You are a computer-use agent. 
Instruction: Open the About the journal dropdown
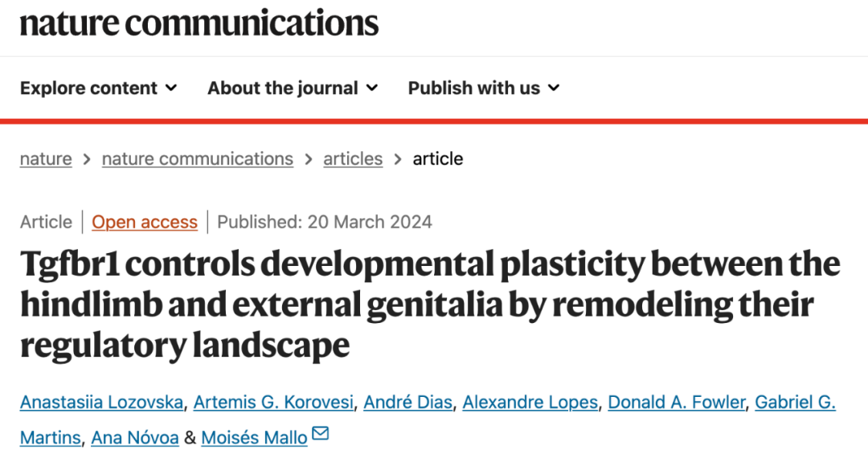point(292,88)
